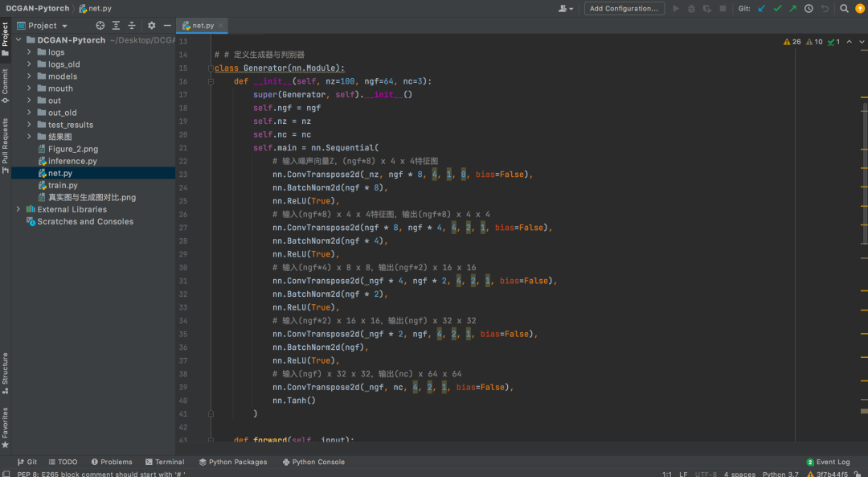Select the net.py editor tab
Screen dimensions: 868x477
pos(203,26)
